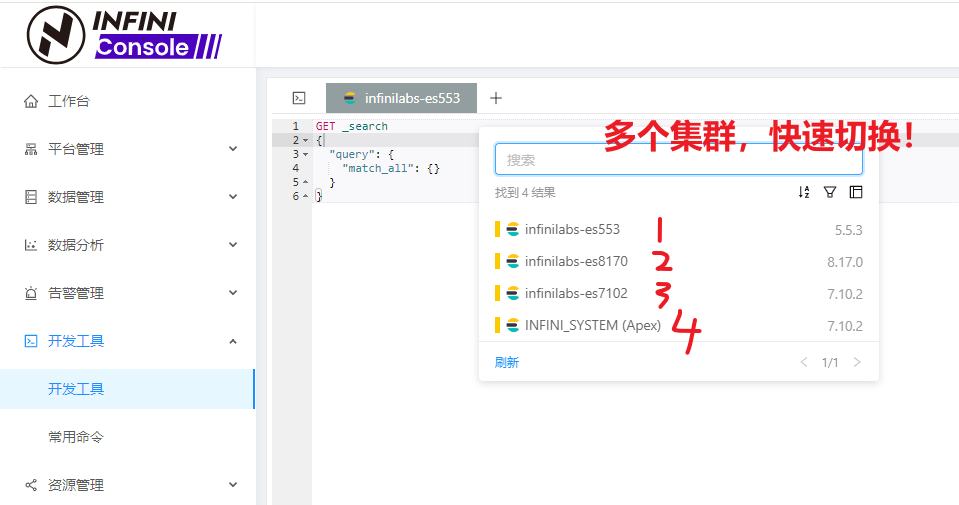This screenshot has height=505, width=959.
Task: Expand the 平台管理 menu chevron
Action: (x=233, y=149)
